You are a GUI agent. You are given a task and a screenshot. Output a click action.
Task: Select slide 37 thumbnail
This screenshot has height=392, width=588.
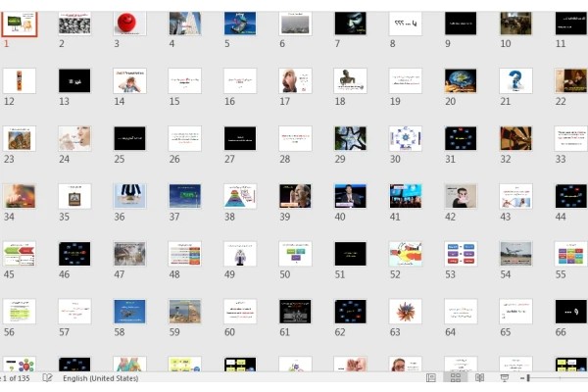pyautogui.click(x=185, y=196)
